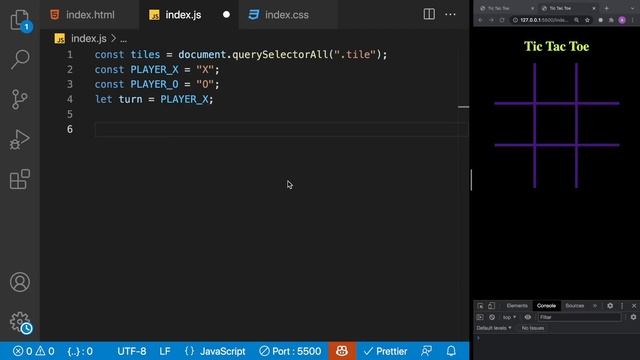This screenshot has height=360, width=640.
Task: Bookmark this page with star icon
Action: click(x=587, y=20)
